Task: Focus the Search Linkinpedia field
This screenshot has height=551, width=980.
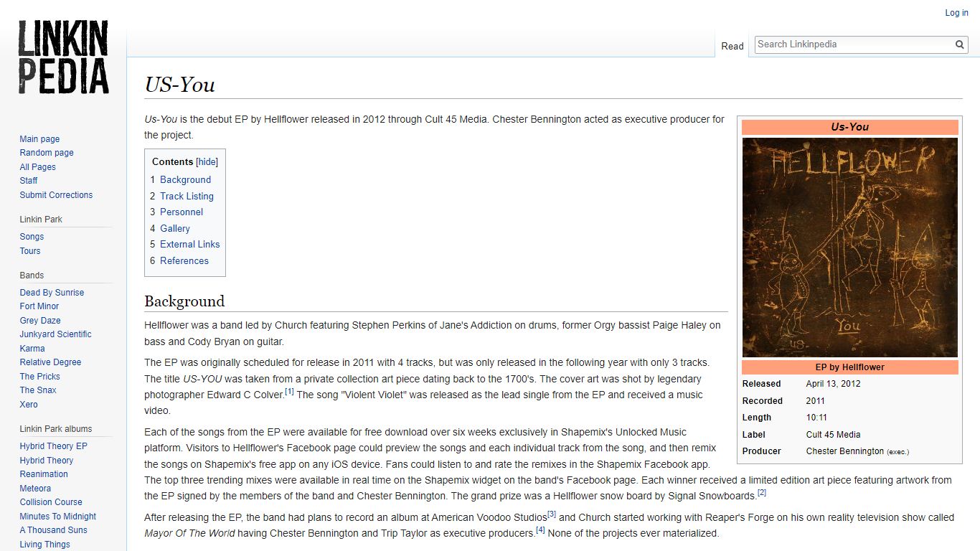Action: (854, 44)
